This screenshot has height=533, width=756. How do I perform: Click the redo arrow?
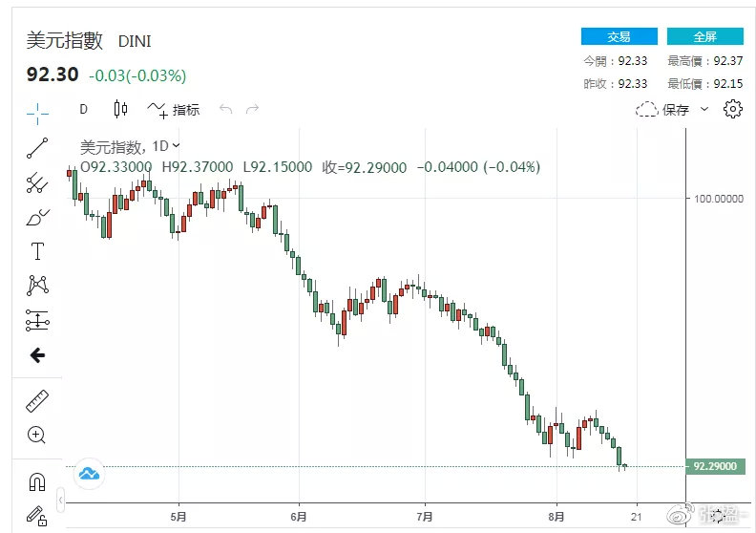(x=252, y=109)
